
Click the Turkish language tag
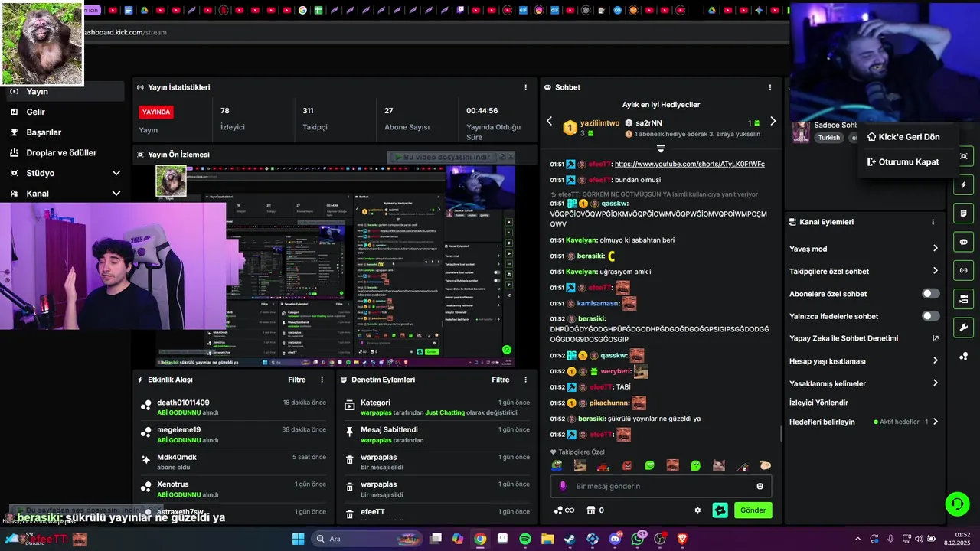(829, 138)
